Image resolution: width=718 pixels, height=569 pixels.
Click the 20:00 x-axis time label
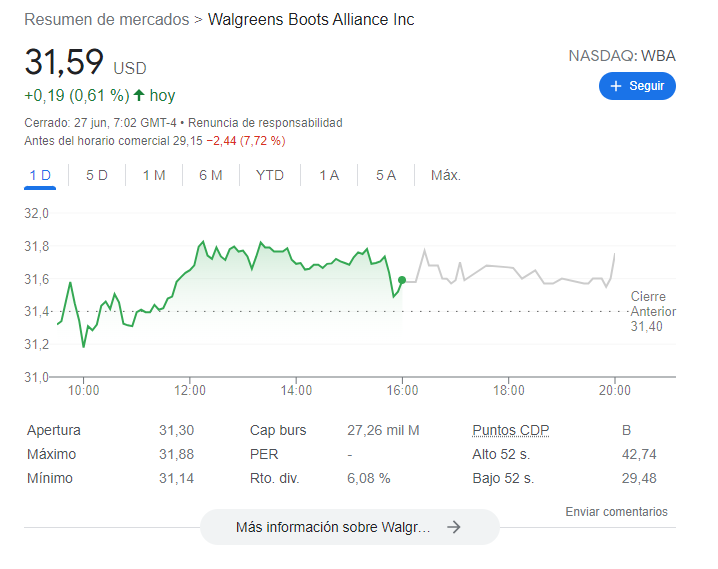pyautogui.click(x=615, y=390)
